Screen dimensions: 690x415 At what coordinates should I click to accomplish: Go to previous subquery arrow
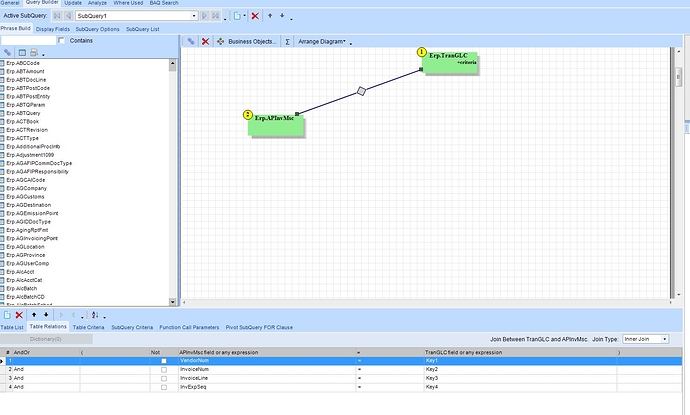point(68,16)
